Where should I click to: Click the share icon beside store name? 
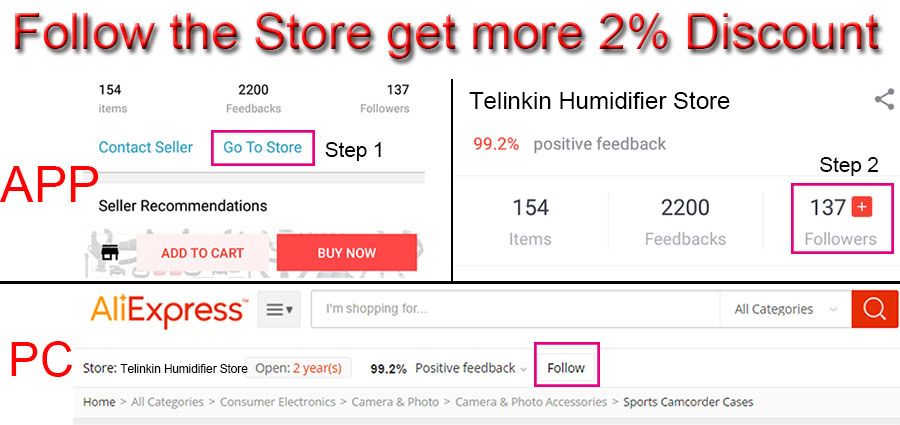pos(885,99)
